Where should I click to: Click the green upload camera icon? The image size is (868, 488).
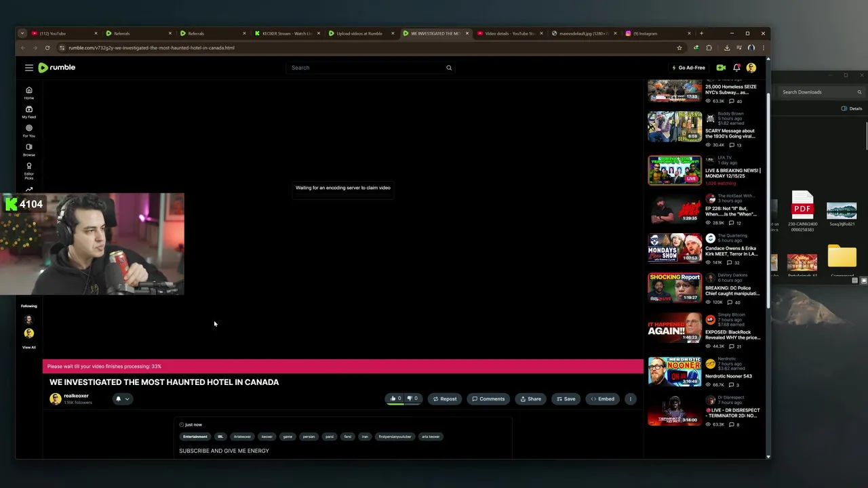pos(721,68)
